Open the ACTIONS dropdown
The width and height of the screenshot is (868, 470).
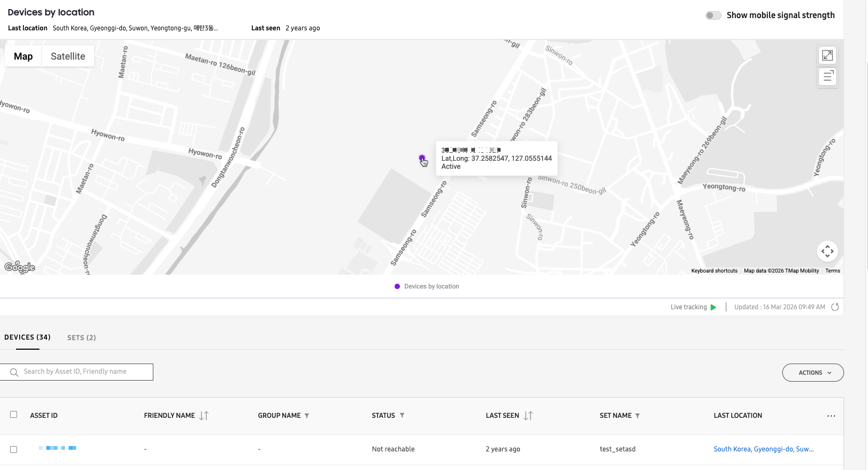[813, 373]
